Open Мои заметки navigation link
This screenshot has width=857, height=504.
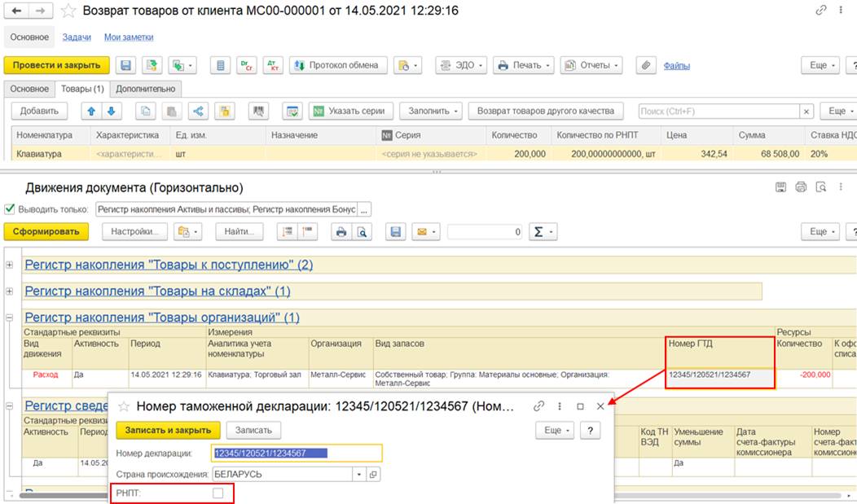click(129, 37)
